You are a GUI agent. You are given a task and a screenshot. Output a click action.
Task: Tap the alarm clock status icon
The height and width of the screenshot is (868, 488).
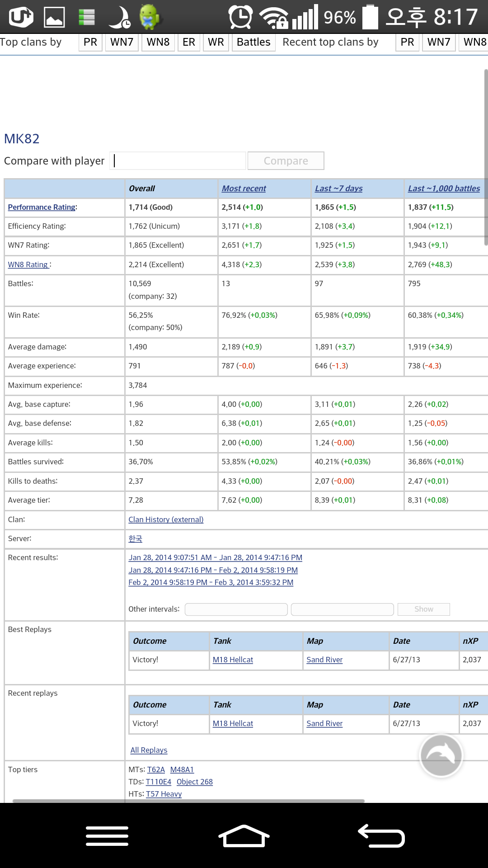coord(240,17)
